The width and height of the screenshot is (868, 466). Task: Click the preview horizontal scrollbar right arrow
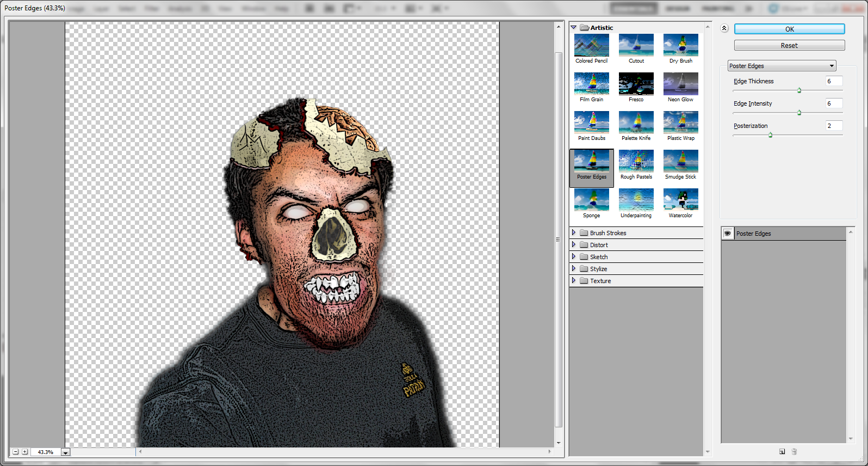pos(549,451)
